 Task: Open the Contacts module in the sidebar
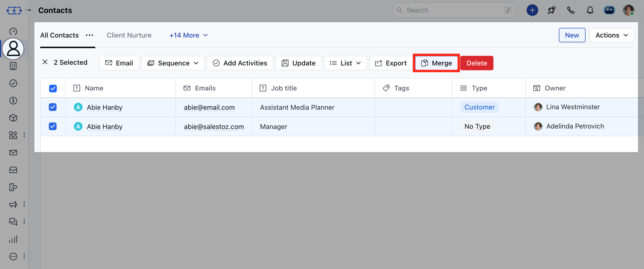[13, 49]
